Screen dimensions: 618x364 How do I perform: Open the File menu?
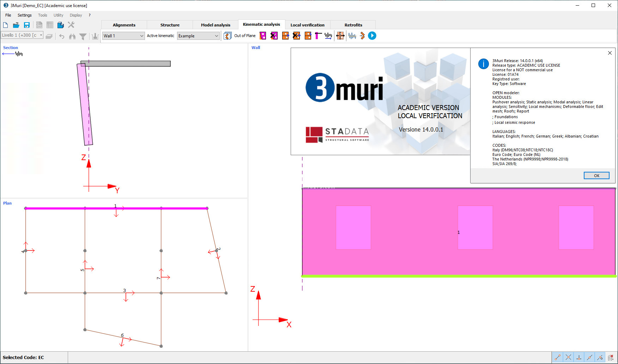pos(8,15)
